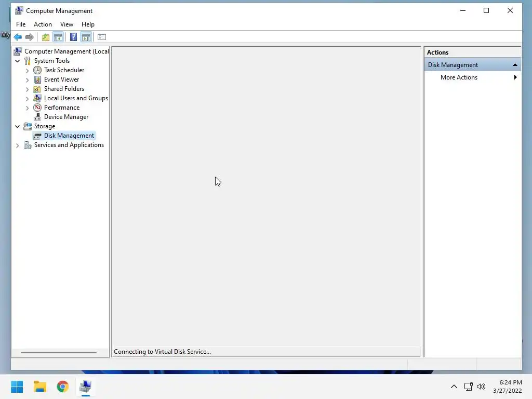Image resolution: width=532 pixels, height=399 pixels.
Task: Collapse the System Tools tree node
Action: pos(17,61)
